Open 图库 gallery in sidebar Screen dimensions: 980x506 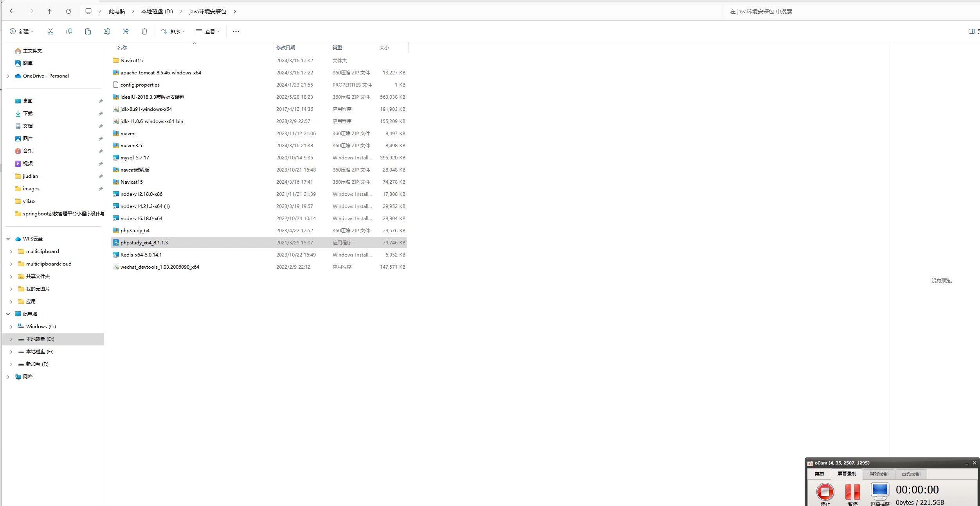[x=23, y=63]
